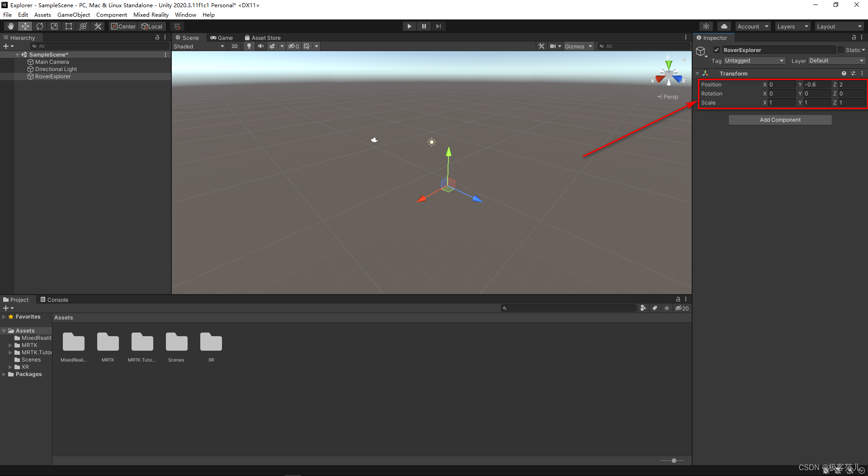Toggle handle rotation Local button

tap(152, 26)
